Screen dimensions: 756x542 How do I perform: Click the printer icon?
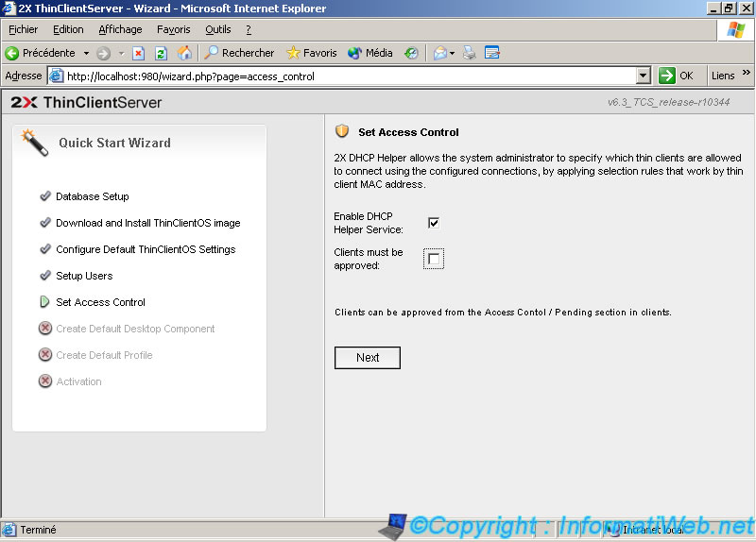pyautogui.click(x=469, y=53)
